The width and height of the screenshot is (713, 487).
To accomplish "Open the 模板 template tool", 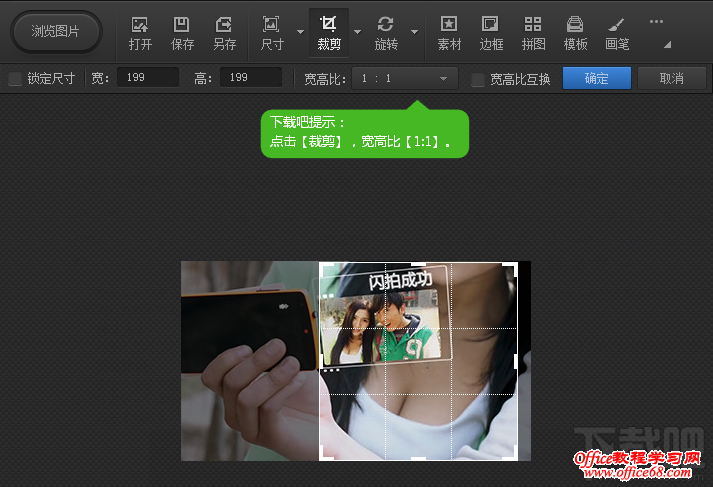I will pyautogui.click(x=575, y=32).
